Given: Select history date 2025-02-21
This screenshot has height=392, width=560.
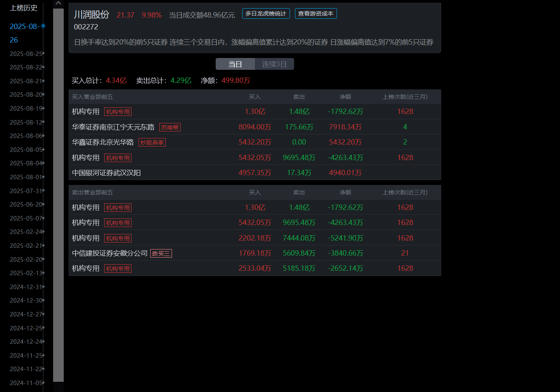Looking at the screenshot, I should (26, 245).
